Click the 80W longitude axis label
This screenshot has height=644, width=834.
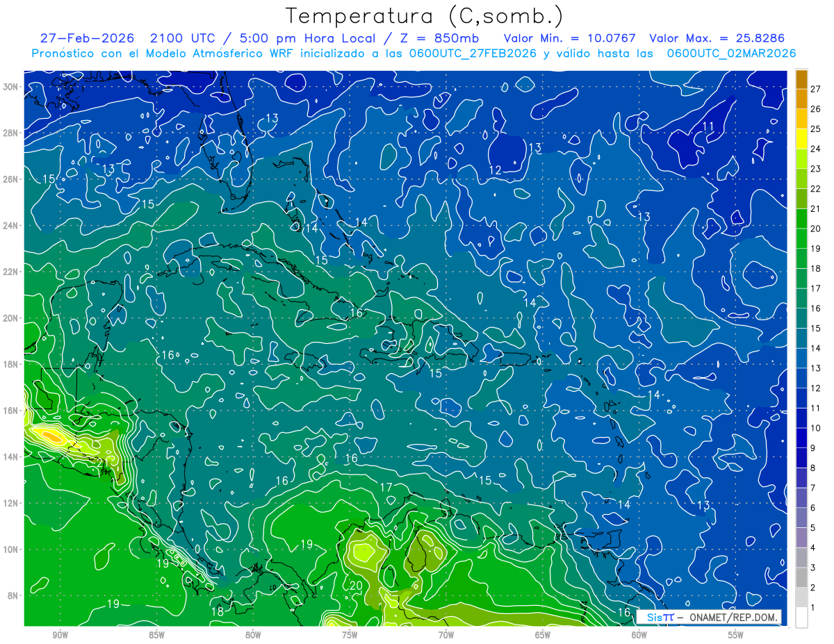[253, 635]
